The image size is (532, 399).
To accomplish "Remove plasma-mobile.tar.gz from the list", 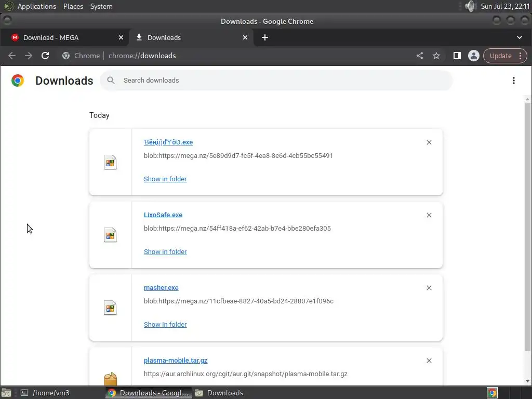I will (429, 361).
